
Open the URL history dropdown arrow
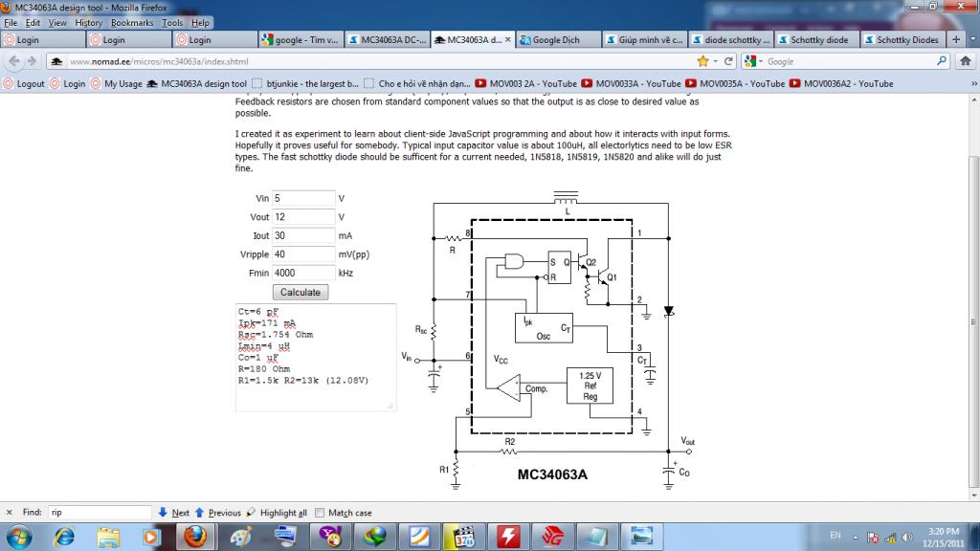tap(716, 61)
